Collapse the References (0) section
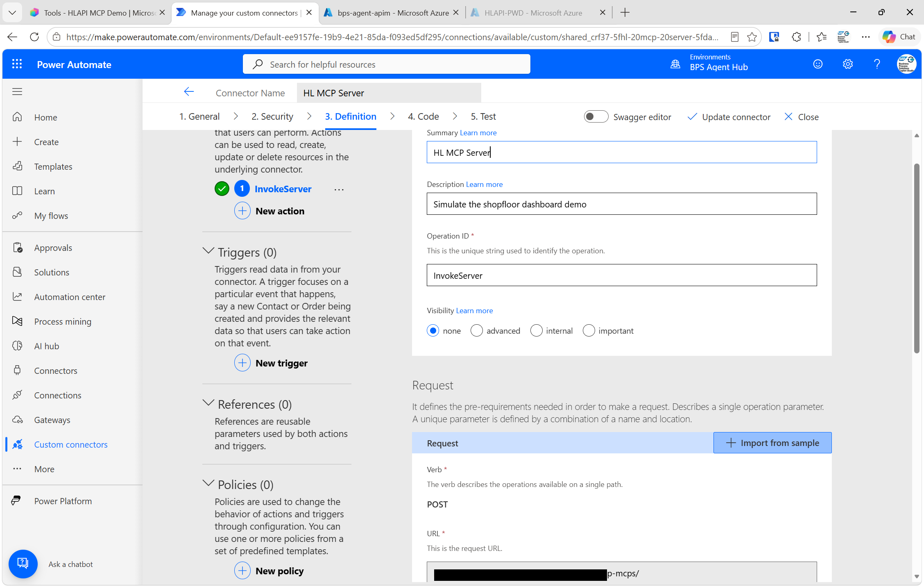The width and height of the screenshot is (924, 587). [x=208, y=403]
